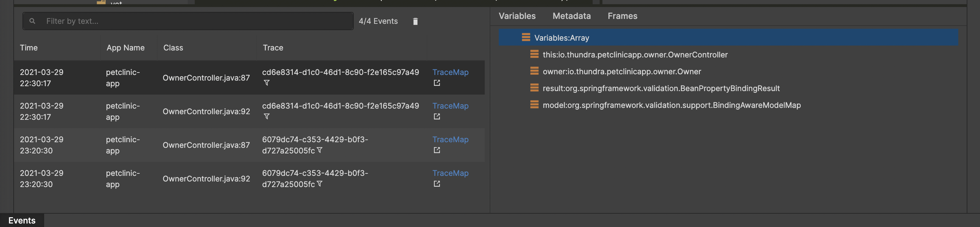Click the filter icon on the OwnerController.java:92 cd6e8314 row
The image size is (980, 227).
(266, 117)
